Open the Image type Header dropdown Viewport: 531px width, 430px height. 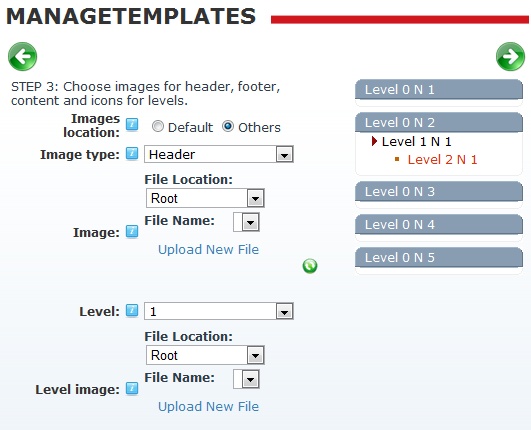click(x=219, y=154)
